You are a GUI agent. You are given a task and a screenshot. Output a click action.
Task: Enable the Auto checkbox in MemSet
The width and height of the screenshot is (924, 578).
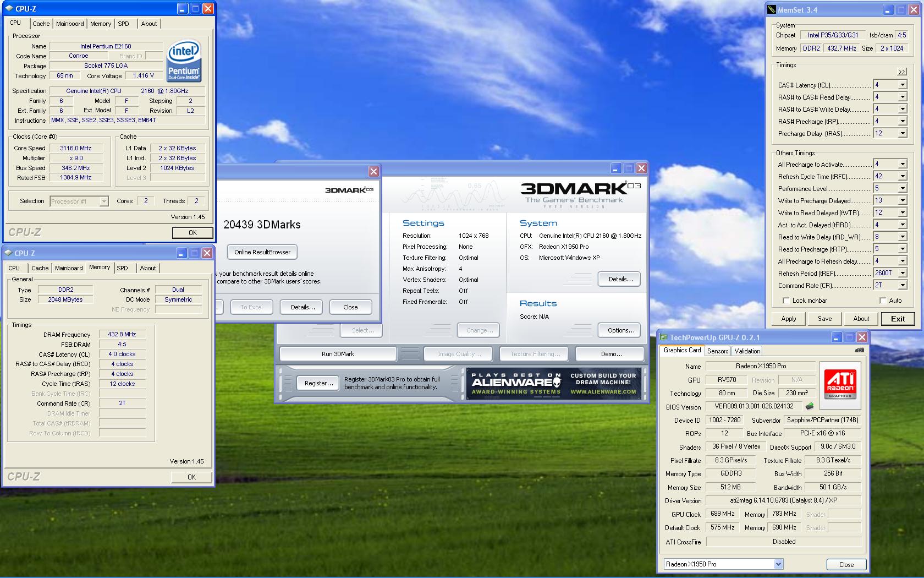tap(883, 301)
